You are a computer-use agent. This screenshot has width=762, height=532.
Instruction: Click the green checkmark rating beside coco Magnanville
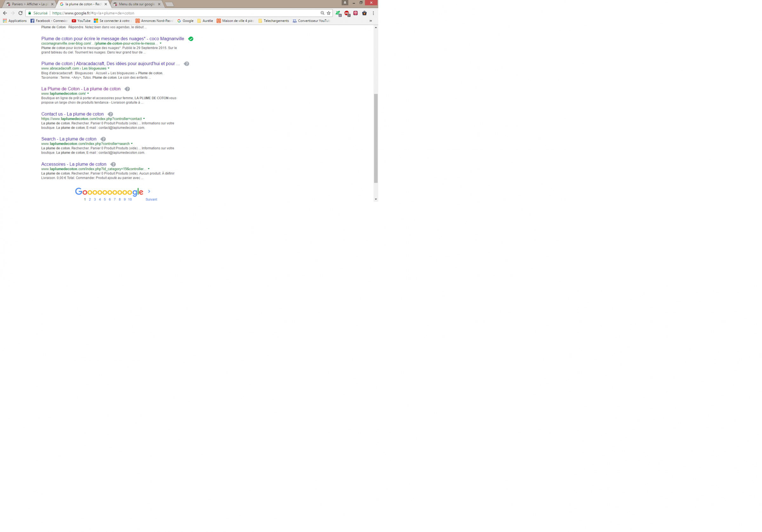tap(191, 39)
